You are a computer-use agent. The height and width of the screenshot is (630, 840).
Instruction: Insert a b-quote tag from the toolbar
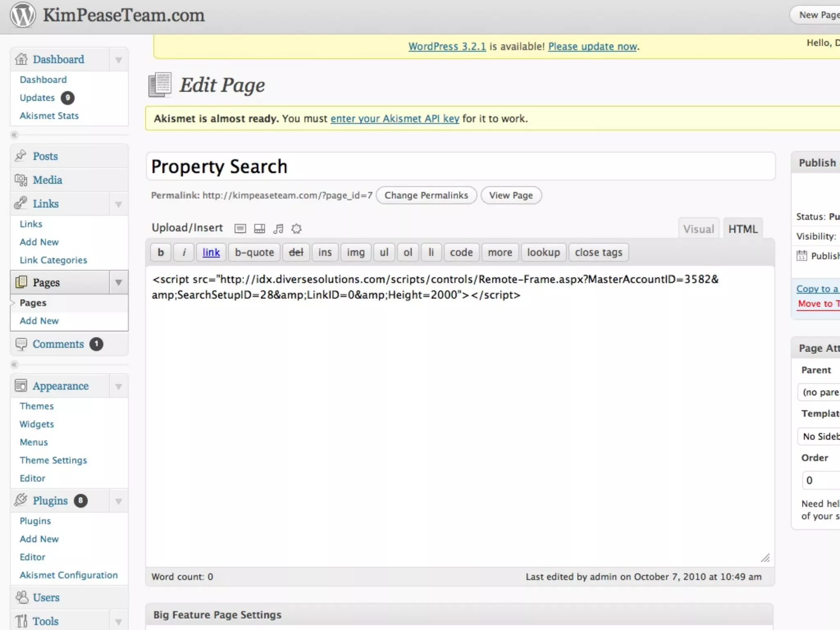254,252
